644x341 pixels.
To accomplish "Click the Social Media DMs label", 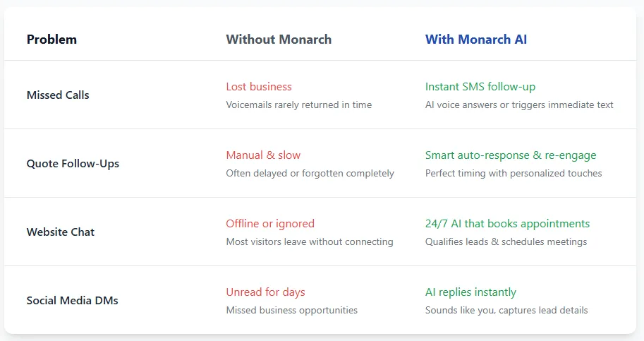I will (x=72, y=300).
